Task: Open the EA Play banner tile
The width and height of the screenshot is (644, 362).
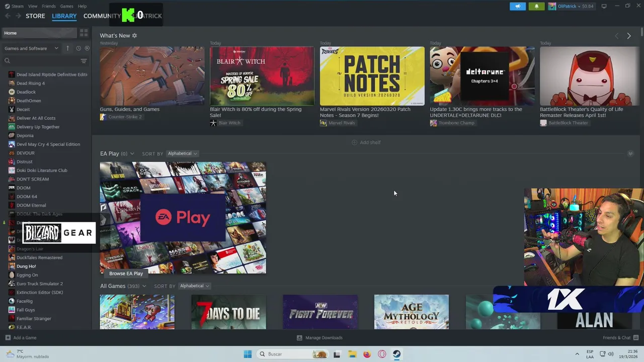Action: coord(183,218)
